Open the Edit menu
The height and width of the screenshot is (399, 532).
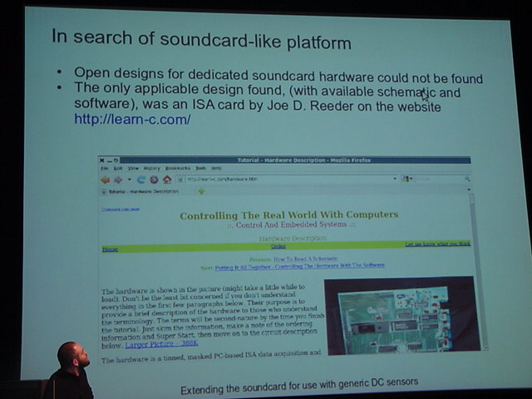tap(117, 168)
